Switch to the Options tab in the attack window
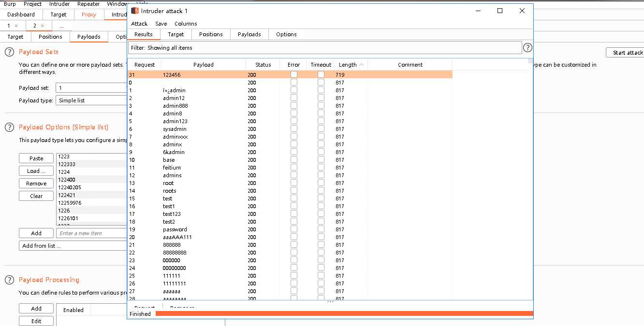 coord(286,34)
